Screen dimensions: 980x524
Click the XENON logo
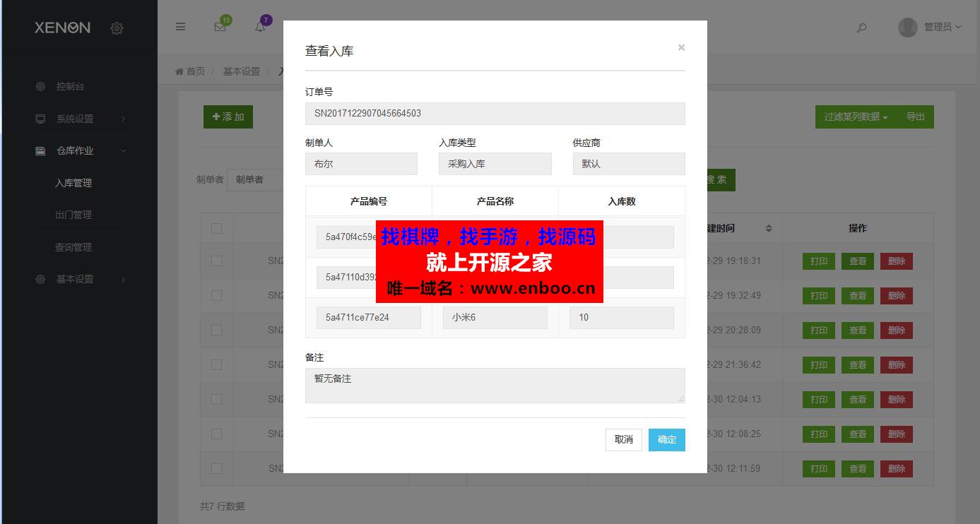pyautogui.click(x=62, y=28)
